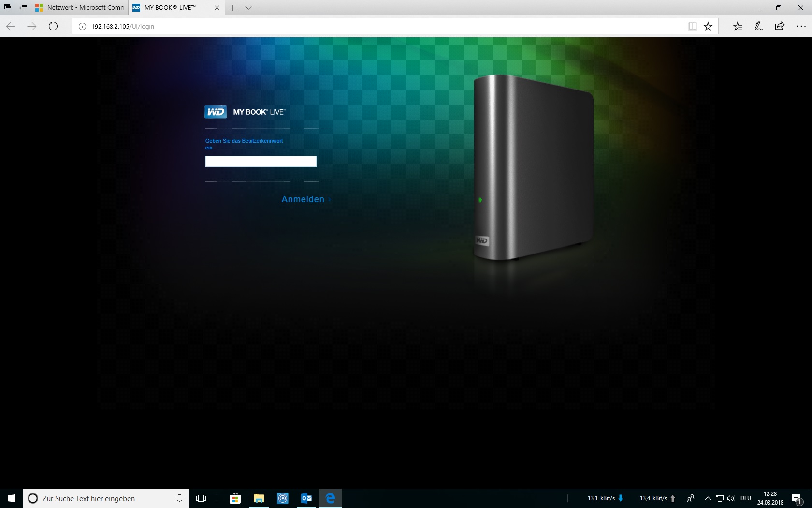Expand the tab preview dropdown chevron
The image size is (812, 508).
248,8
